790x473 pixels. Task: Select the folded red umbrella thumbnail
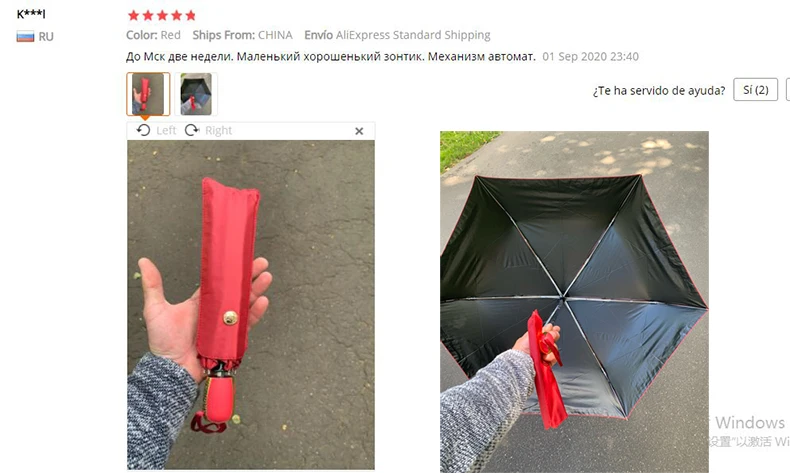148,94
